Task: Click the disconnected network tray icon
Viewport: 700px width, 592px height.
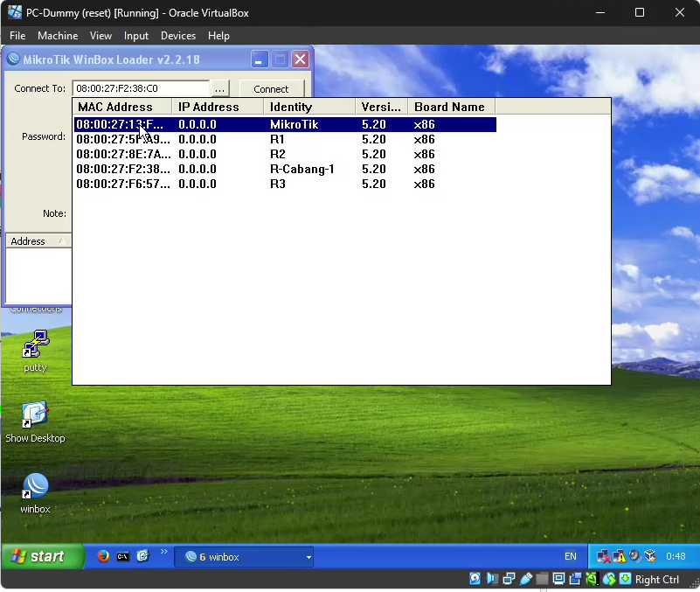Action: click(604, 556)
